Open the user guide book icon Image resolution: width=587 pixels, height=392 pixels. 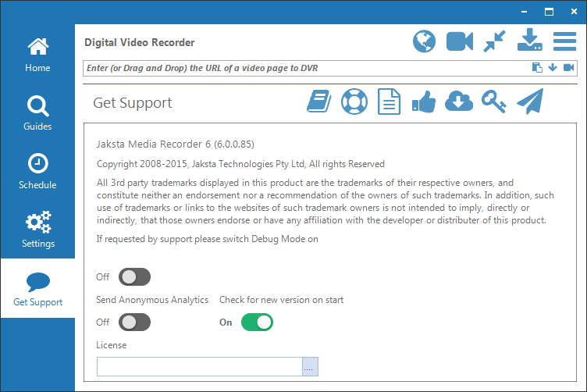[319, 101]
